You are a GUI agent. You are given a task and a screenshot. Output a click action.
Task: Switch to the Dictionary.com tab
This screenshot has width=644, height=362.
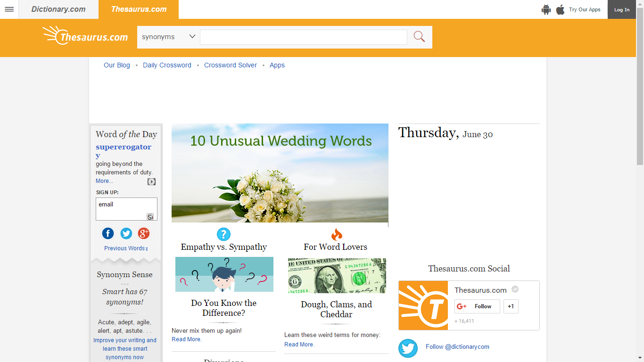(x=58, y=9)
